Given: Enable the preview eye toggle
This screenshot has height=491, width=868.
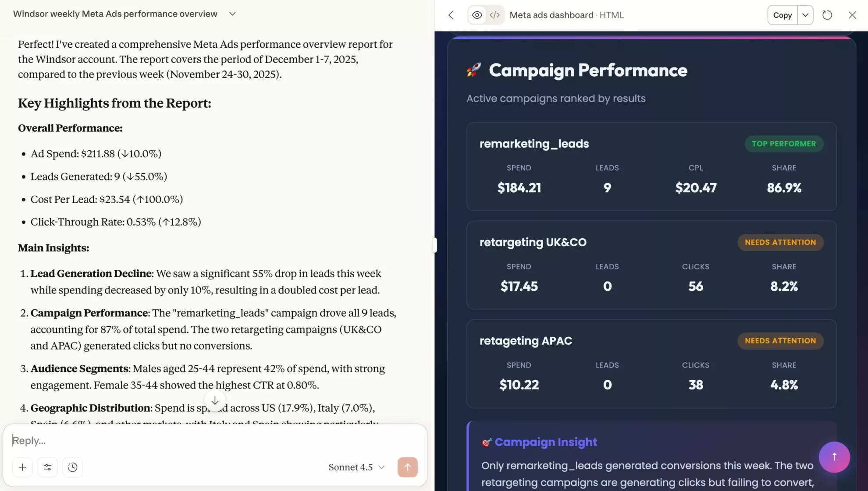Looking at the screenshot, I should point(477,15).
